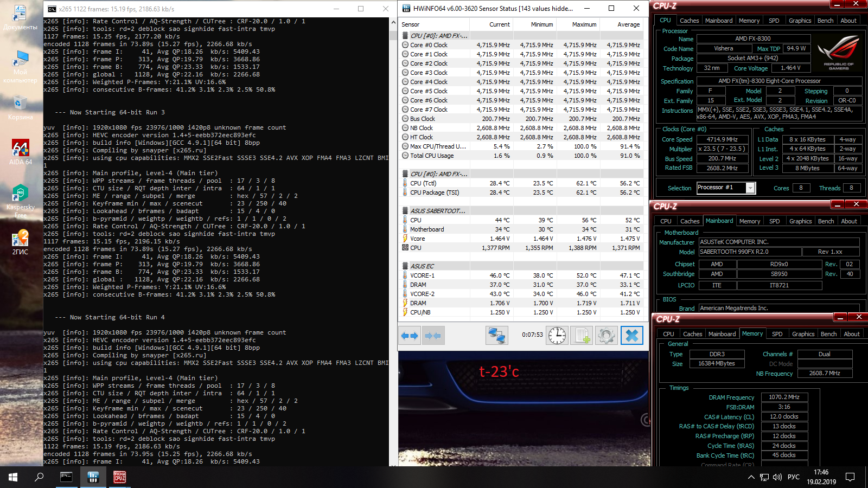This screenshot has width=868, height=488.
Task: Select the CPU Package (TSI) row
Action: pyautogui.click(x=521, y=192)
